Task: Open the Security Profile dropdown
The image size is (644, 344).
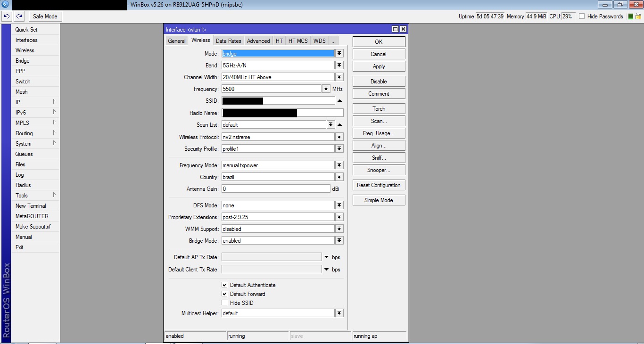Action: [339, 149]
